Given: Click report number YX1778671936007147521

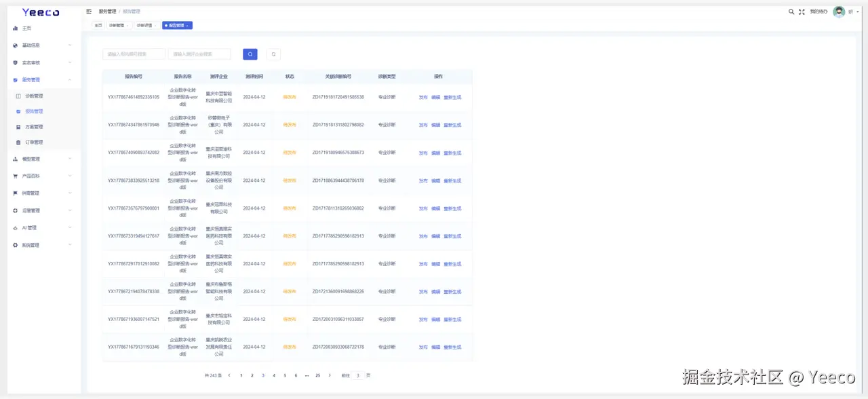Looking at the screenshot, I should (x=134, y=319).
